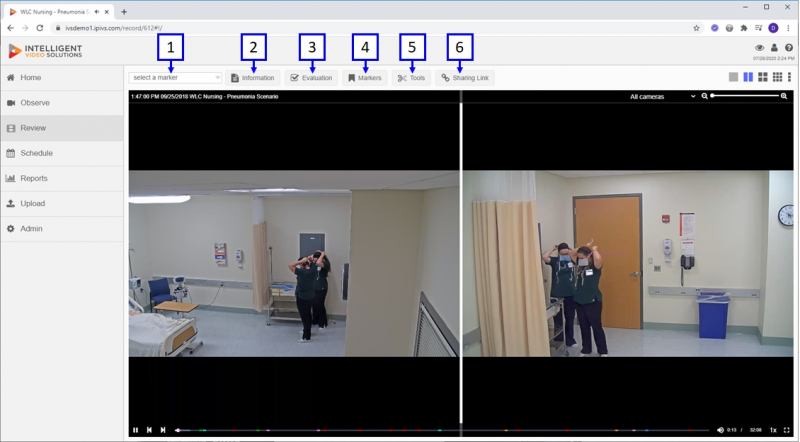800x442 pixels.
Task: Pause the video playback
Action: click(135, 430)
